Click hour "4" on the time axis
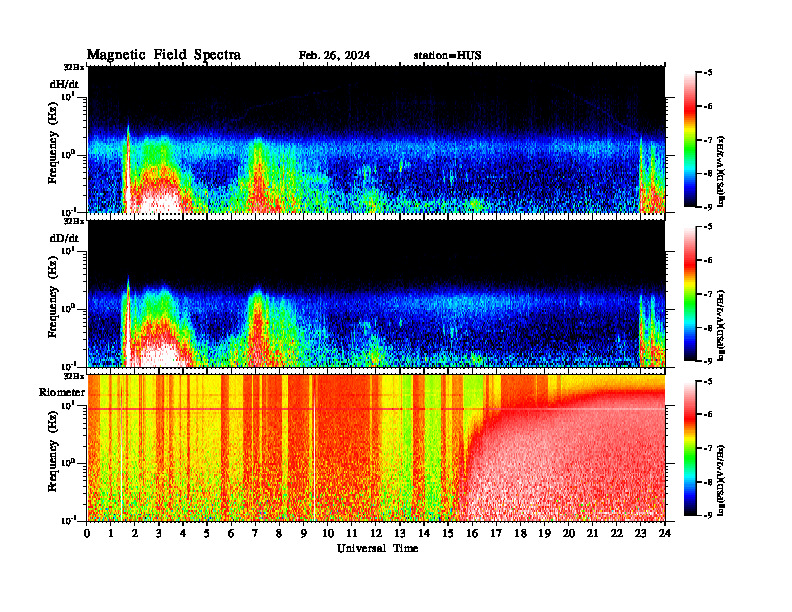The height and width of the screenshot is (612, 792). [x=183, y=534]
